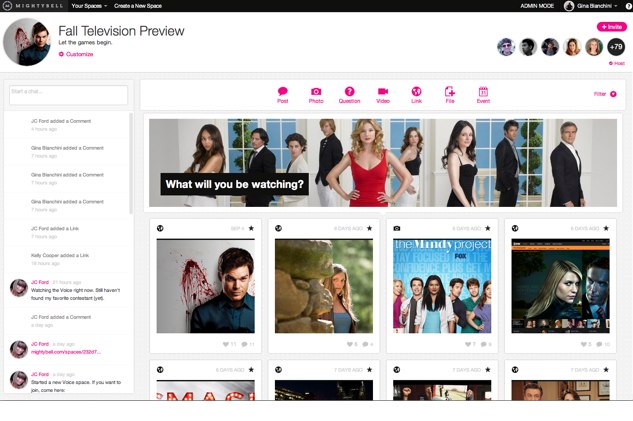This screenshot has height=421, width=633.
Task: Create an Event
Action: [x=483, y=95]
